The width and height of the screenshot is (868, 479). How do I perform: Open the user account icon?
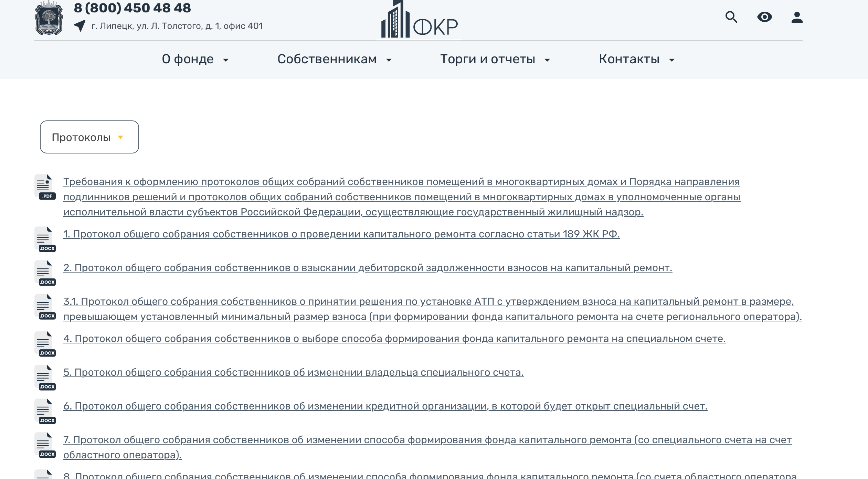[797, 17]
